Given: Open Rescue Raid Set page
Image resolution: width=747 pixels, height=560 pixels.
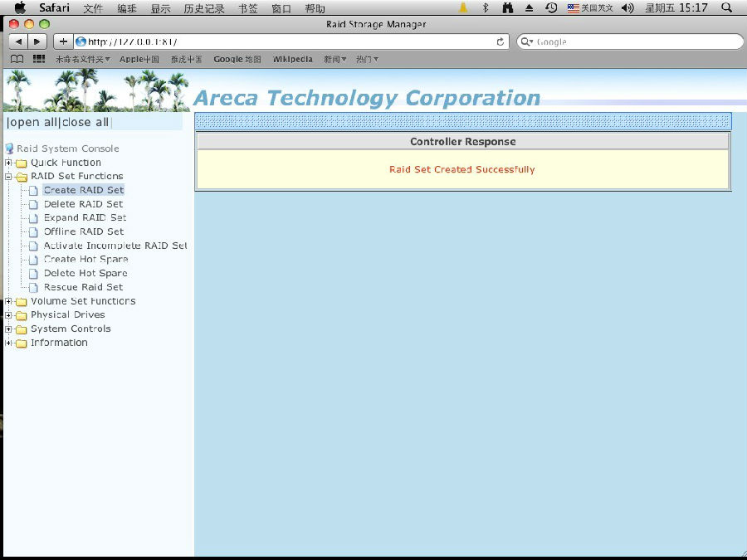Looking at the screenshot, I should point(83,287).
